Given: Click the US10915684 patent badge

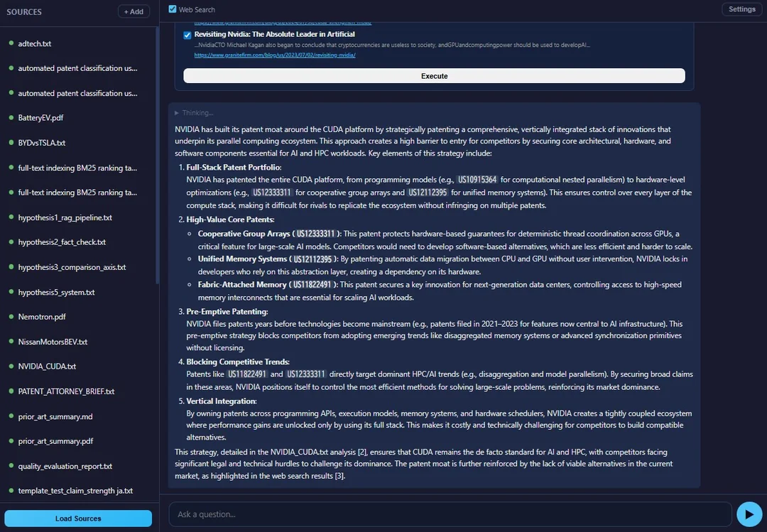Looking at the screenshot, I should click(x=477, y=178).
